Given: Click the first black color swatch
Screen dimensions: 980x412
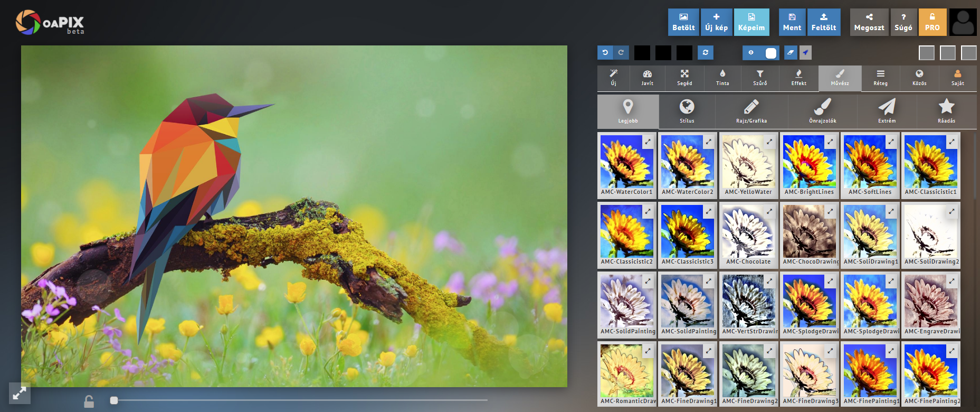Looking at the screenshot, I should (642, 53).
